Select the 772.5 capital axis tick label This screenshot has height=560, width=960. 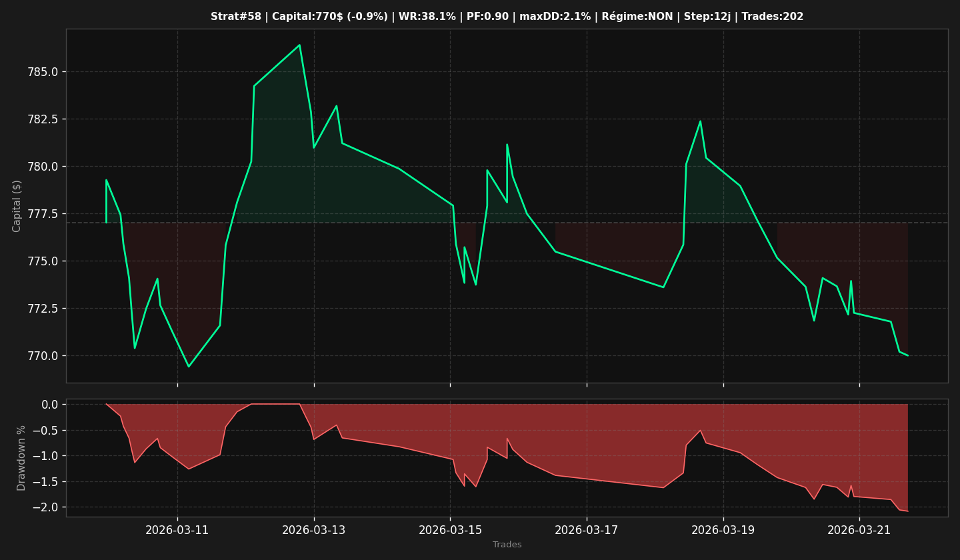coord(43,309)
